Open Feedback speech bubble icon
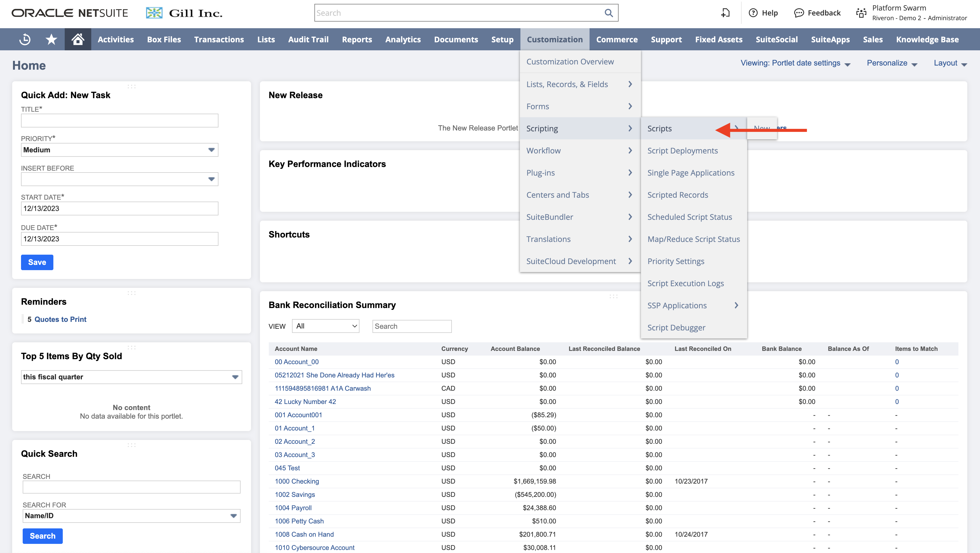The width and height of the screenshot is (980, 553). [x=799, y=13]
